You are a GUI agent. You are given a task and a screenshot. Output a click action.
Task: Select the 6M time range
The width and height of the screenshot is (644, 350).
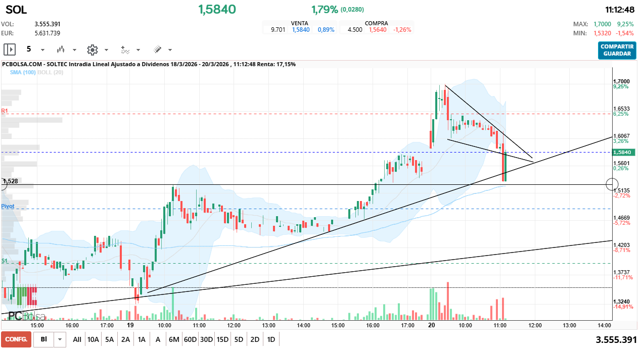tap(174, 339)
